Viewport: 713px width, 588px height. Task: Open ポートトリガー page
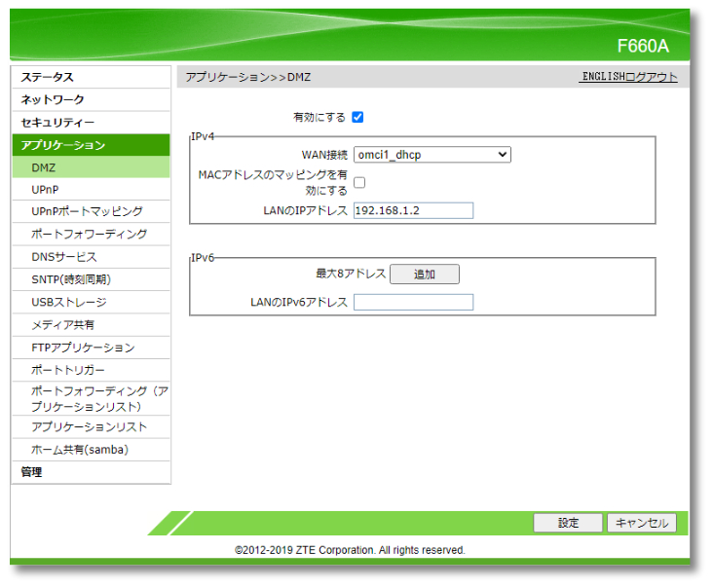[91, 370]
